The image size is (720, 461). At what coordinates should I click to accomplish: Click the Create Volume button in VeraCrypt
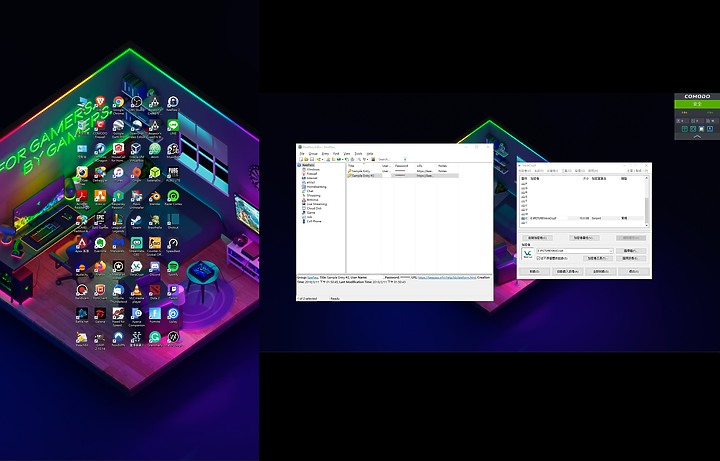click(537, 238)
